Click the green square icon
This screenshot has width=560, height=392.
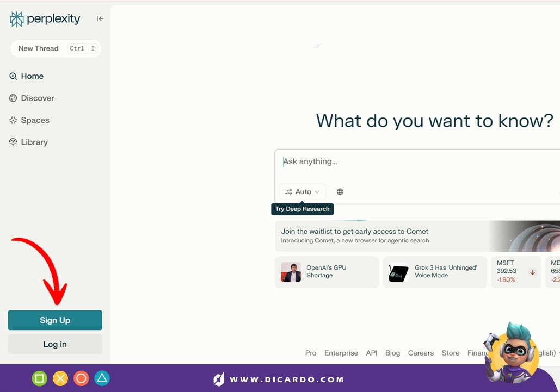(40, 378)
